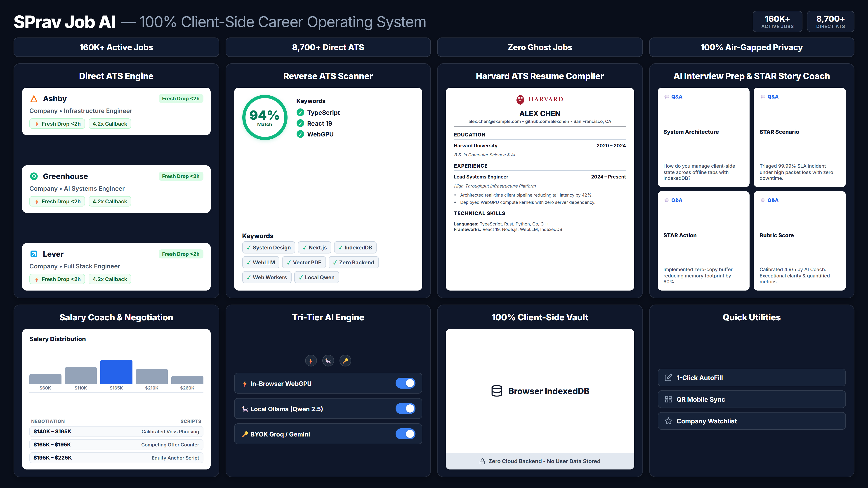Click the edit icon next to 1-Click AutoFill
Viewport: 868px width, 488px height.
click(668, 378)
